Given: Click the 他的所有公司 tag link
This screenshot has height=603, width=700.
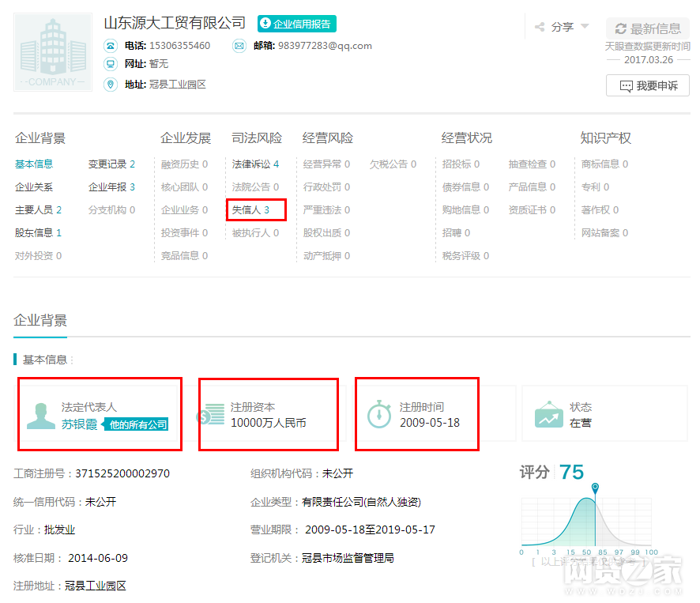Looking at the screenshot, I should click(138, 425).
